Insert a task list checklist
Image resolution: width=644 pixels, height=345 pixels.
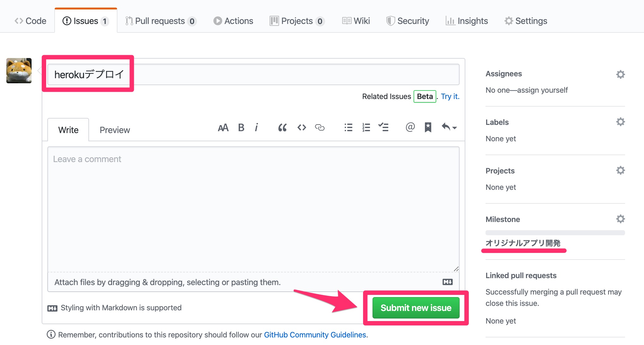pyautogui.click(x=384, y=127)
